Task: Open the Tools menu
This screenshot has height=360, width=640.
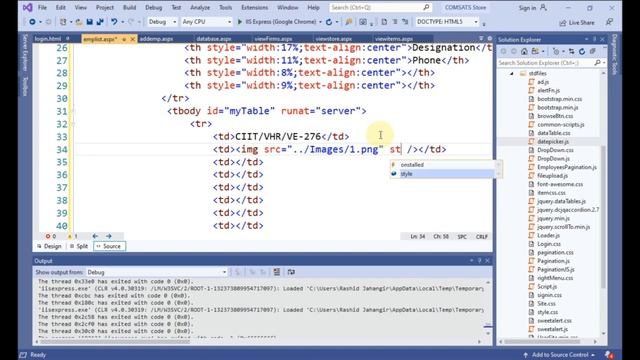Action: [x=225, y=8]
